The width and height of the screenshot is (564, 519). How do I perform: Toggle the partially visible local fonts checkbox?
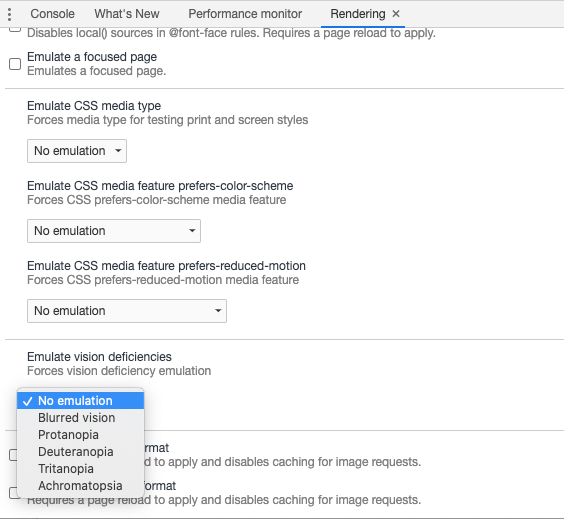click(15, 29)
